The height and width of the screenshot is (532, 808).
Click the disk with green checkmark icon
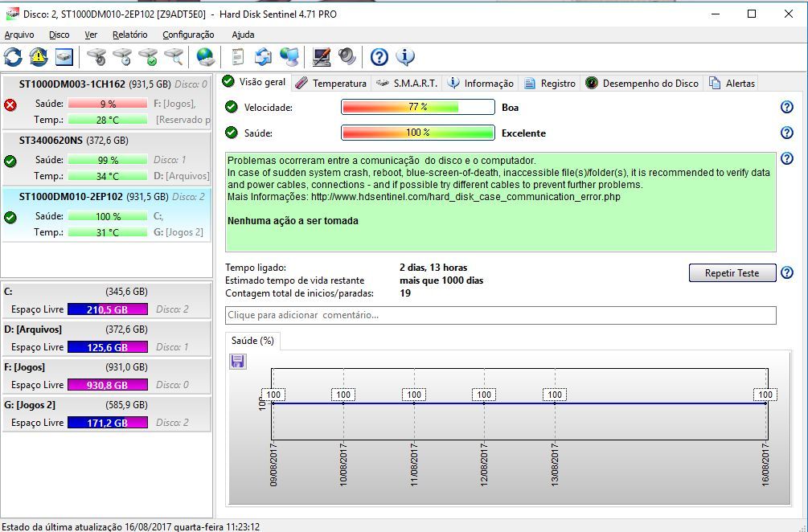(x=148, y=56)
